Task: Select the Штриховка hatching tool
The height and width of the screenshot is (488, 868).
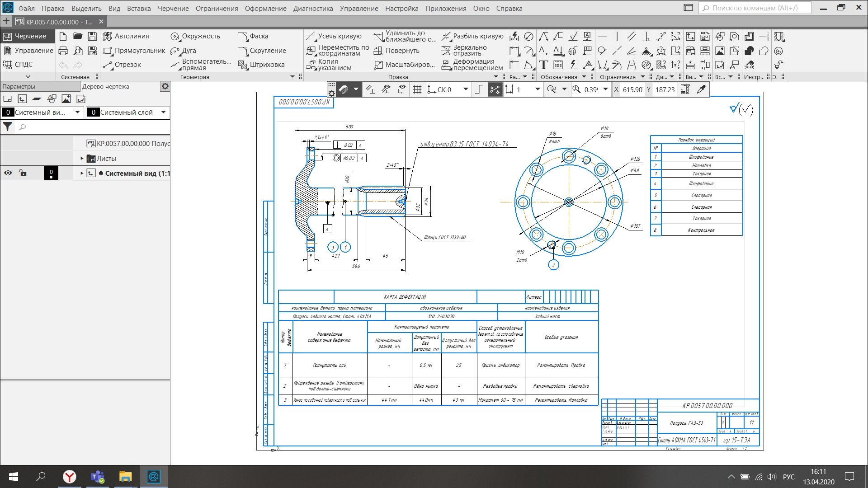Action: tap(261, 65)
